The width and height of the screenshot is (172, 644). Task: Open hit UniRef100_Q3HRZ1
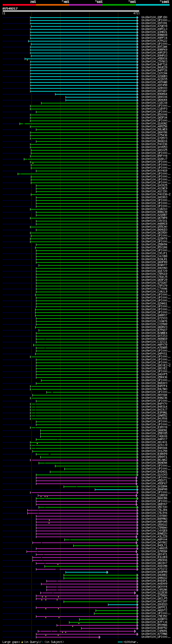click(154, 32)
